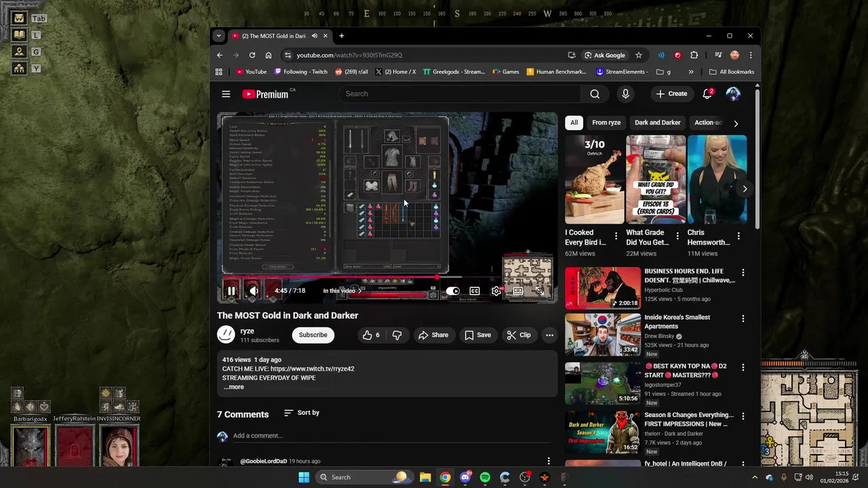The width and height of the screenshot is (868, 488).
Task: Go back in Chrome
Action: [220, 56]
